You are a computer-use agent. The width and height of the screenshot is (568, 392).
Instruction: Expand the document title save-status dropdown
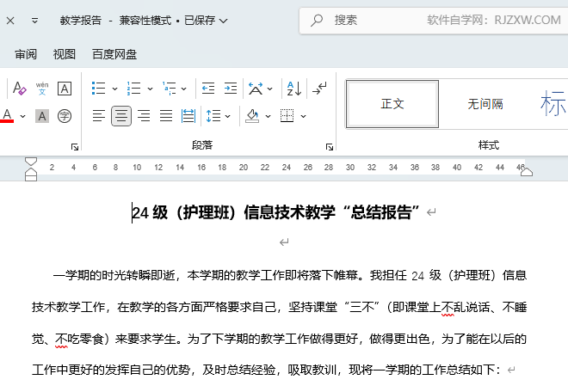tap(224, 21)
